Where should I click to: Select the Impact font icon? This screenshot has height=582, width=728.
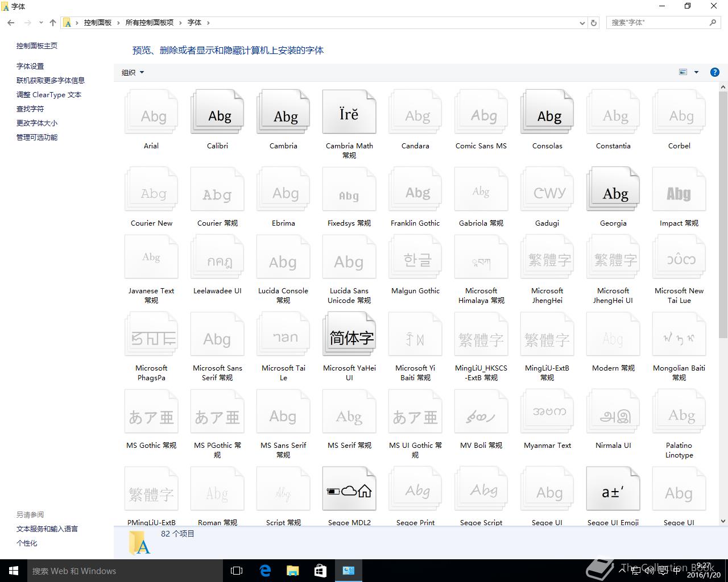click(679, 189)
